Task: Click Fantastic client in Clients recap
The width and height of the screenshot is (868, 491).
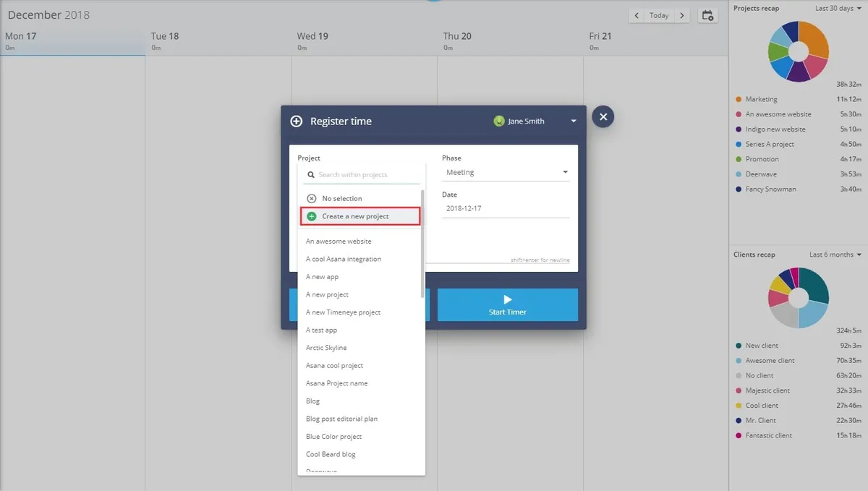Action: pyautogui.click(x=769, y=435)
